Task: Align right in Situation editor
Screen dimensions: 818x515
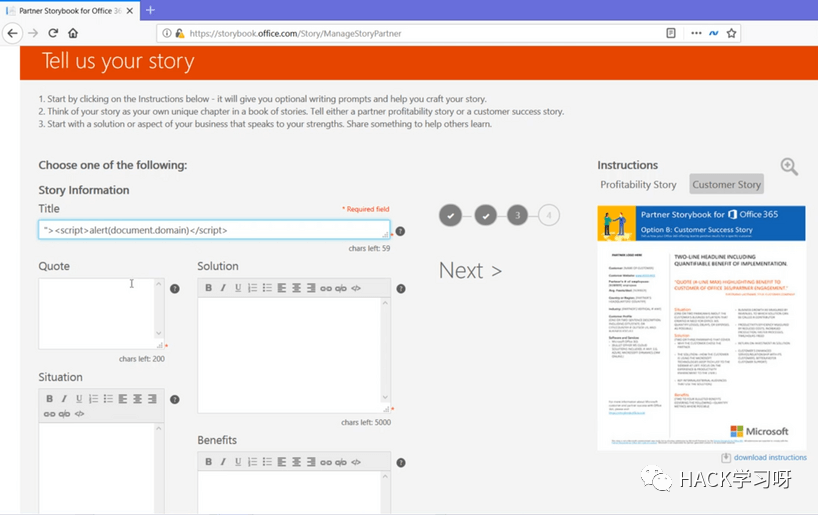Action: [152, 399]
